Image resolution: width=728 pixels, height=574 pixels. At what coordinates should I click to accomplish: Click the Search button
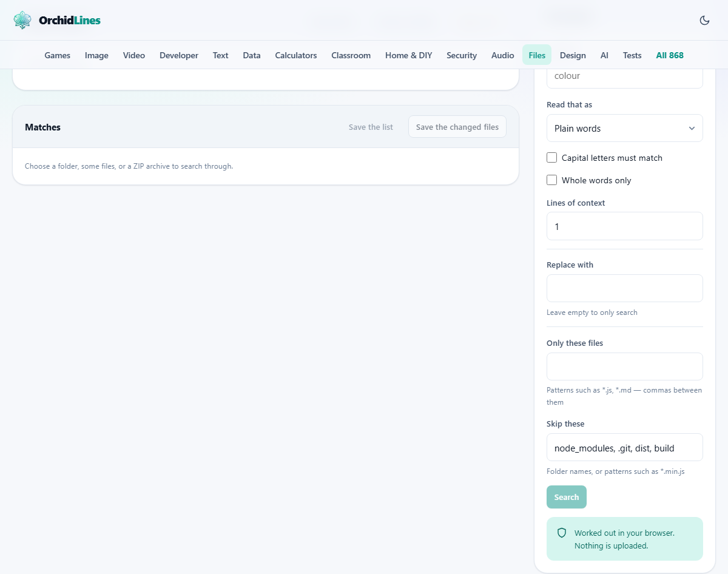[567, 497]
